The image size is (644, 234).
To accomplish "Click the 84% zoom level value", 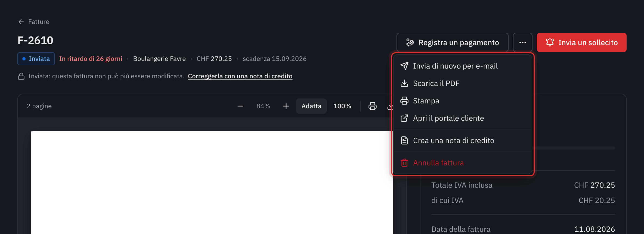I will [x=263, y=106].
